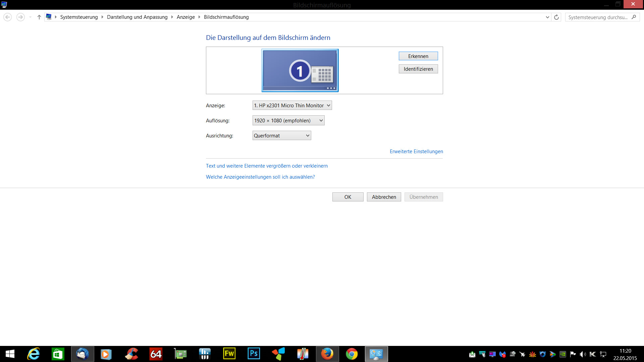Open Erweiterte Einstellungen link
The image size is (644, 362).
click(x=416, y=152)
